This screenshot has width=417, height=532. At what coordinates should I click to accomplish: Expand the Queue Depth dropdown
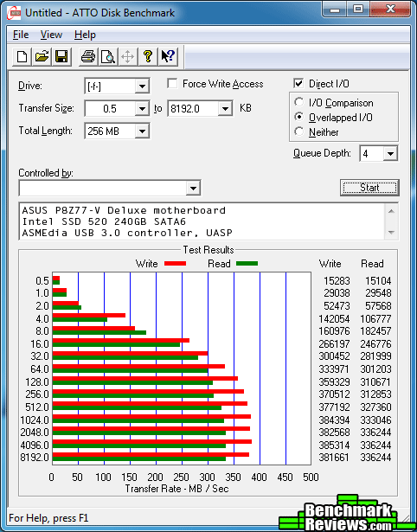click(x=390, y=154)
